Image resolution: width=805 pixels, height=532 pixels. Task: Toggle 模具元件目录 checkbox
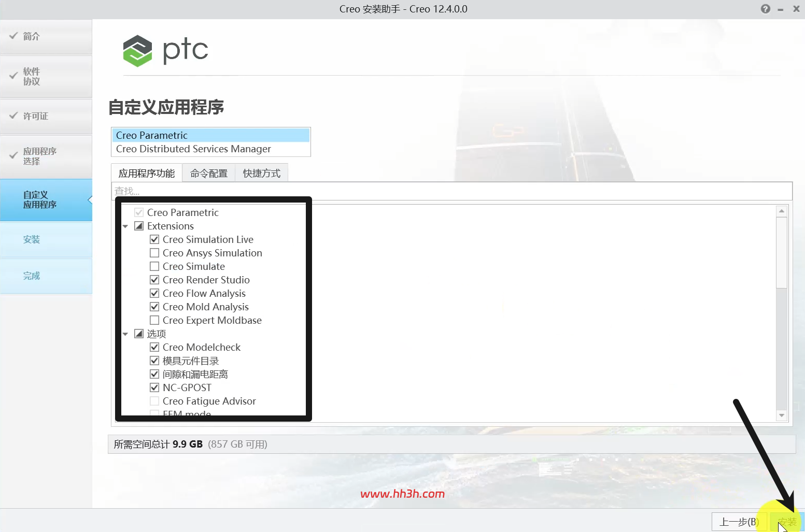[x=154, y=361]
